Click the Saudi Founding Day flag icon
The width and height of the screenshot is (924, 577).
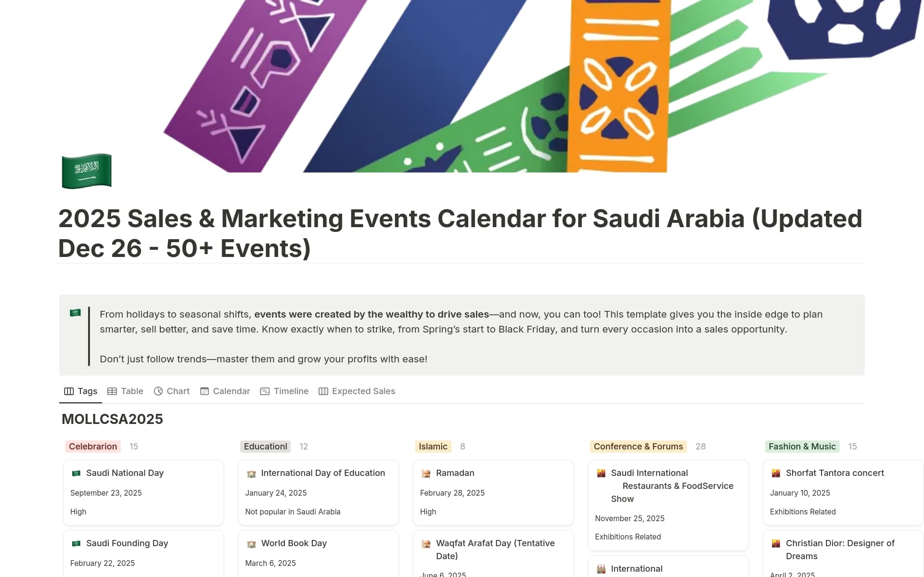tap(76, 543)
